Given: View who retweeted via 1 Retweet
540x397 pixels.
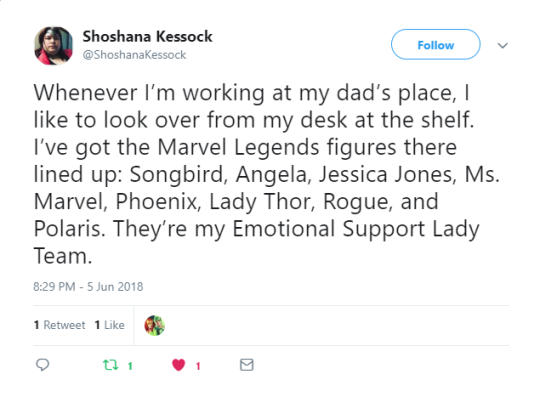Looking at the screenshot, I should click(x=60, y=325).
